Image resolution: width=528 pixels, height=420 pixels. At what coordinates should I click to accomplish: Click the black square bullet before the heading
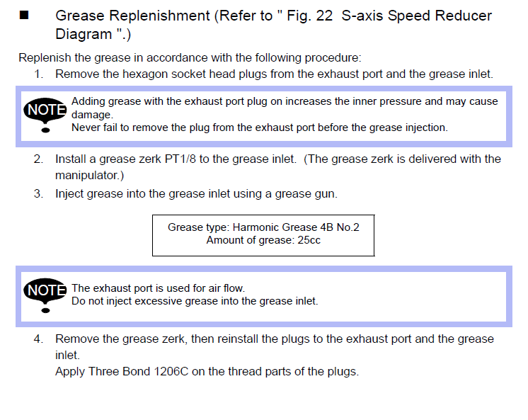pyautogui.click(x=24, y=16)
